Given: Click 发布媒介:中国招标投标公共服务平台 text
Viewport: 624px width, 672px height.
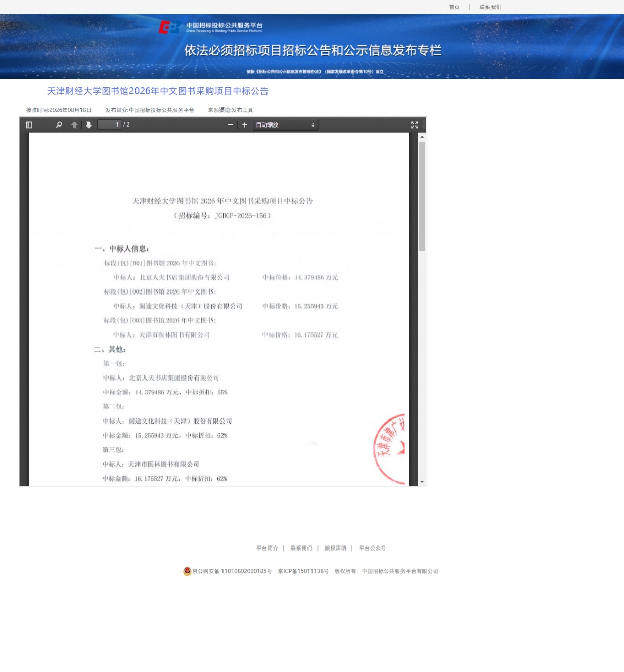Looking at the screenshot, I should [x=150, y=110].
